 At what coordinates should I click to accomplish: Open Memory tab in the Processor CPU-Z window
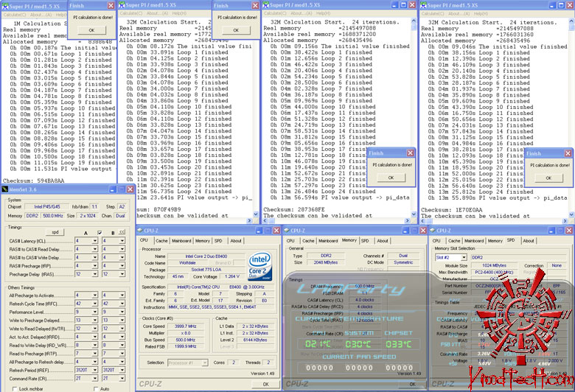point(203,241)
